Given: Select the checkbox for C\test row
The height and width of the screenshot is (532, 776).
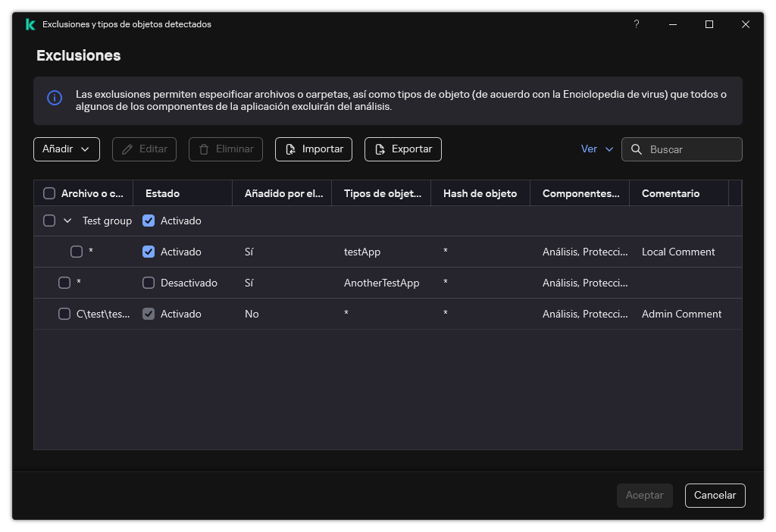Looking at the screenshot, I should pyautogui.click(x=64, y=314).
